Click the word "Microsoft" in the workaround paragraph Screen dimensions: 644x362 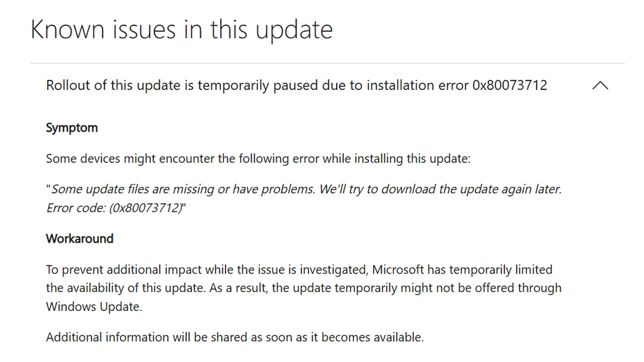click(398, 269)
